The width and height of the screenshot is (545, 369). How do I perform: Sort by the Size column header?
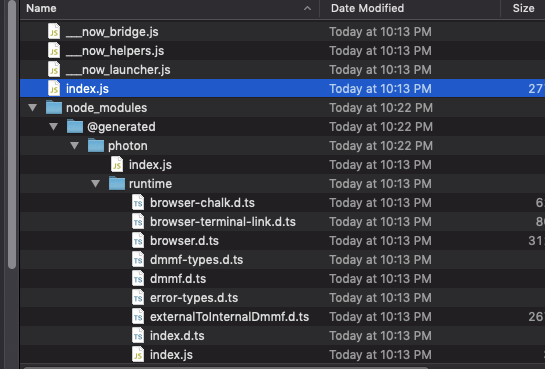point(523,8)
